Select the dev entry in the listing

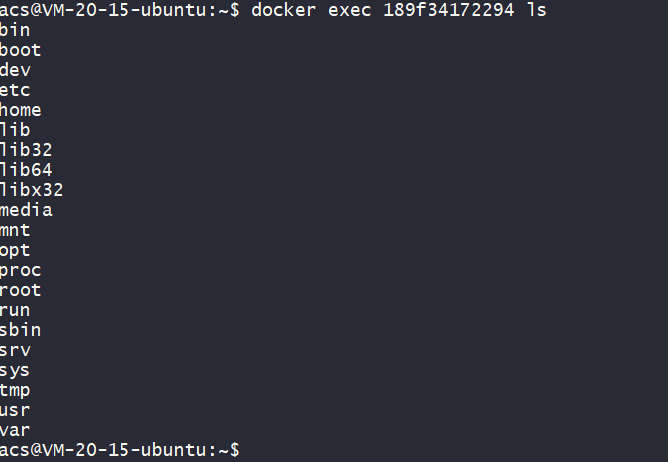(15, 70)
